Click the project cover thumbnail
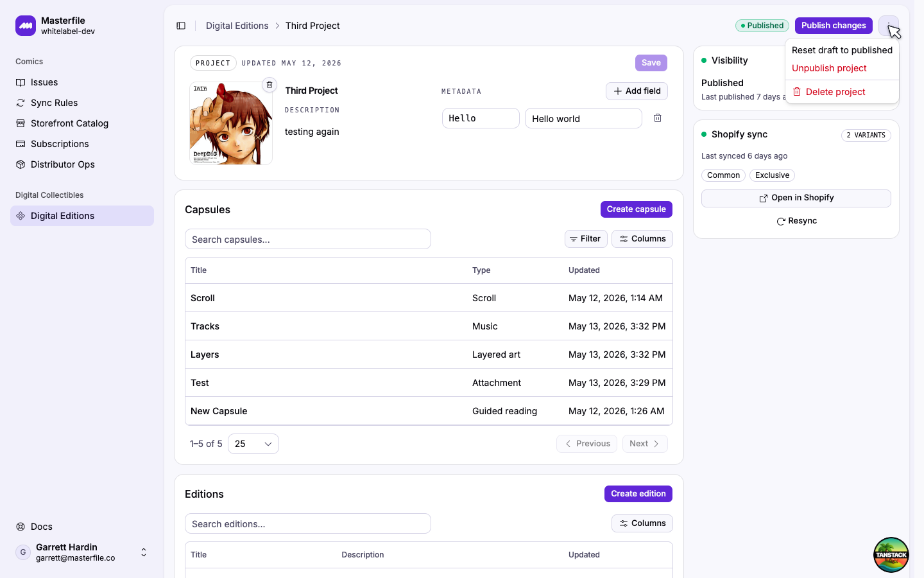 tap(231, 123)
